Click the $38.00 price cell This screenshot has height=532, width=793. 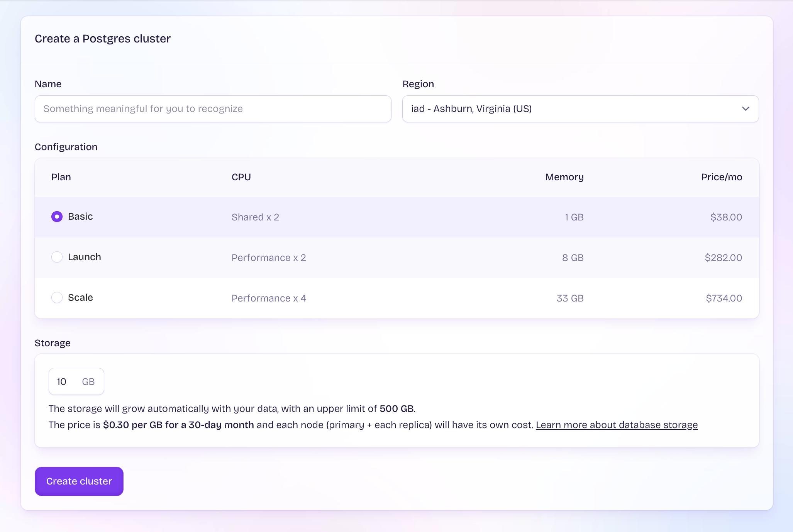coord(726,217)
